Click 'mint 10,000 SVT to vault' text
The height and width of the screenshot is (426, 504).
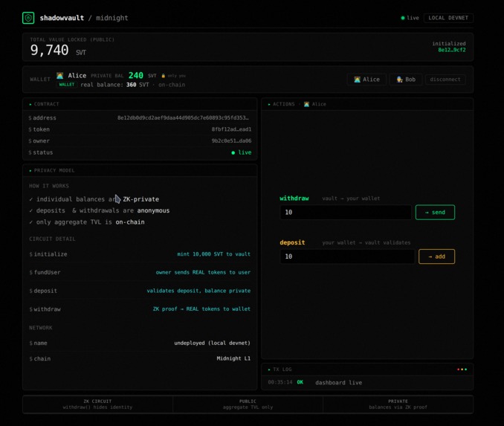213,254
